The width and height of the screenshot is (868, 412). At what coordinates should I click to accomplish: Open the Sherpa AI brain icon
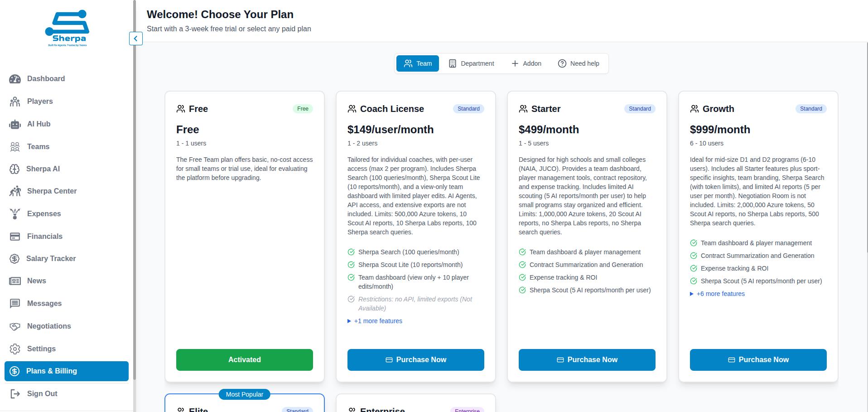14,169
